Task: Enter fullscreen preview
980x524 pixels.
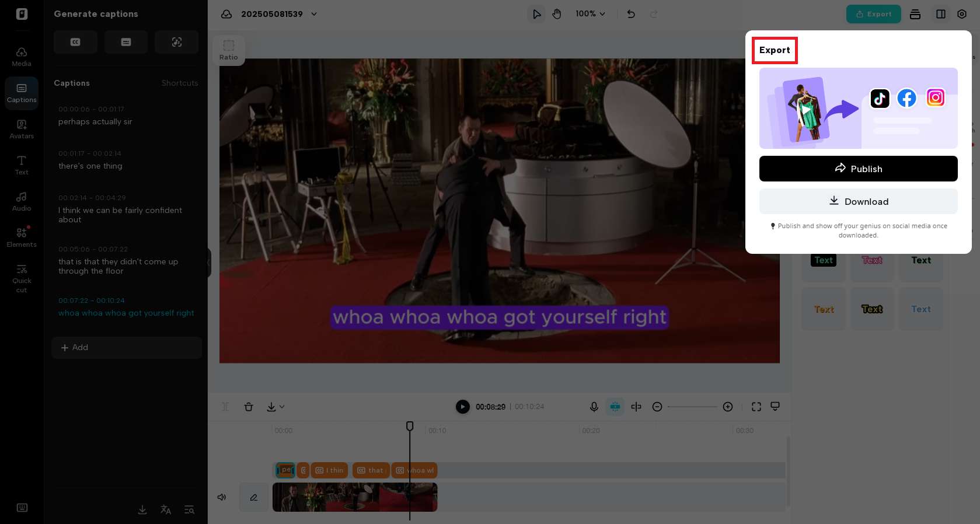Action: (756, 407)
